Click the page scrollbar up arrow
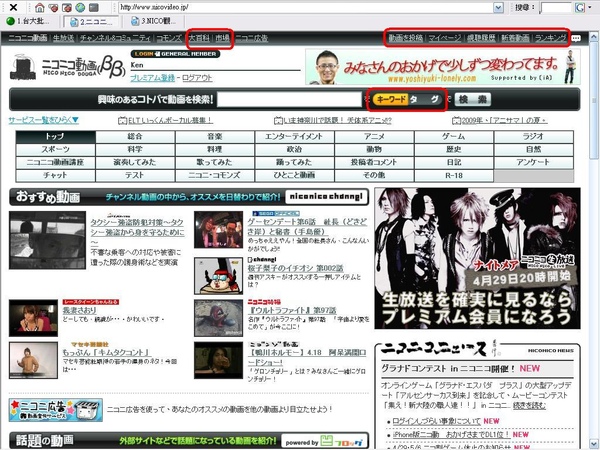Screen dimensions: 600x450 (x=593, y=37)
